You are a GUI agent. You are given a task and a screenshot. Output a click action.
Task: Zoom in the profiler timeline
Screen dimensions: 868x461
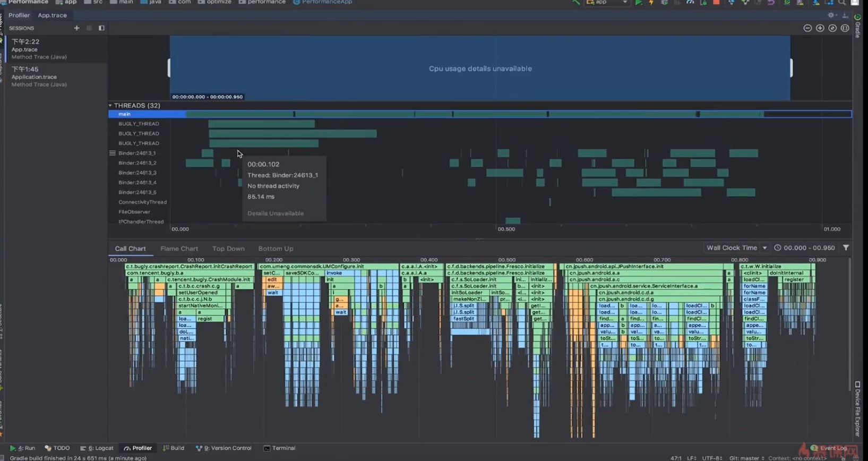pyautogui.click(x=820, y=28)
